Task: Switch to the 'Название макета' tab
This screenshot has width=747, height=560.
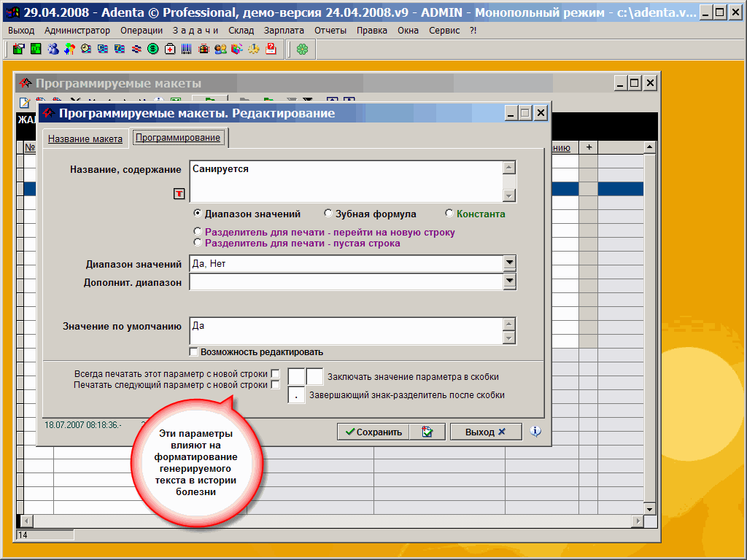Action: click(85, 139)
